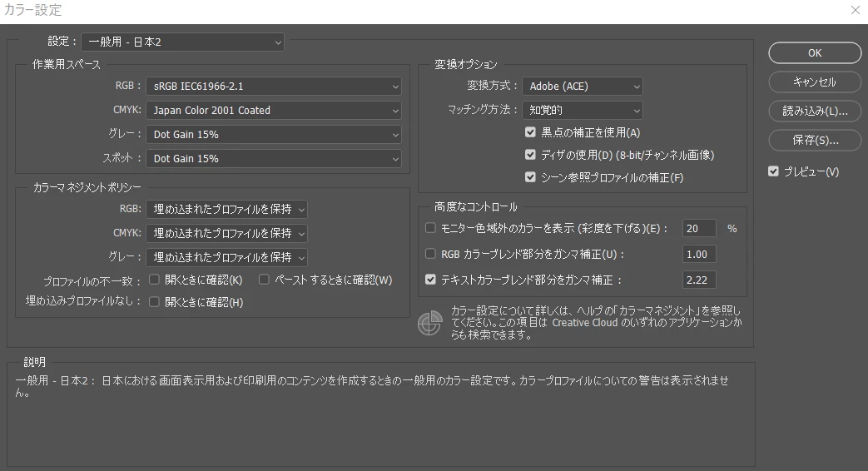Click the desaturate percentage field showing 20
This screenshot has width=868, height=471.
point(699,228)
